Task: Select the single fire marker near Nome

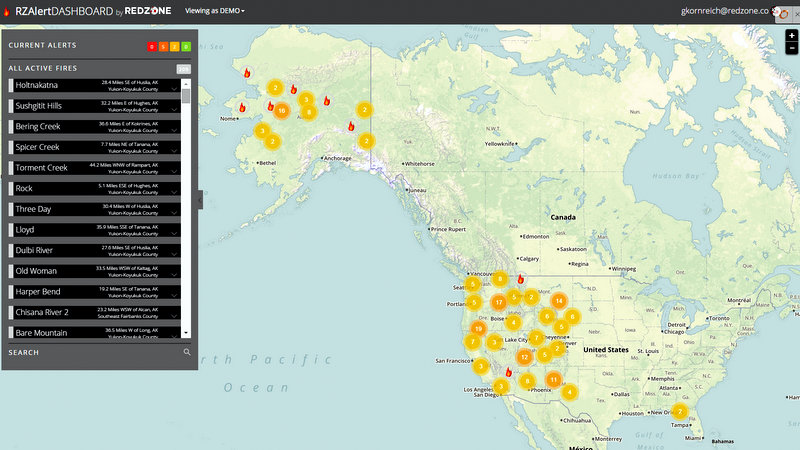Action: point(242,108)
